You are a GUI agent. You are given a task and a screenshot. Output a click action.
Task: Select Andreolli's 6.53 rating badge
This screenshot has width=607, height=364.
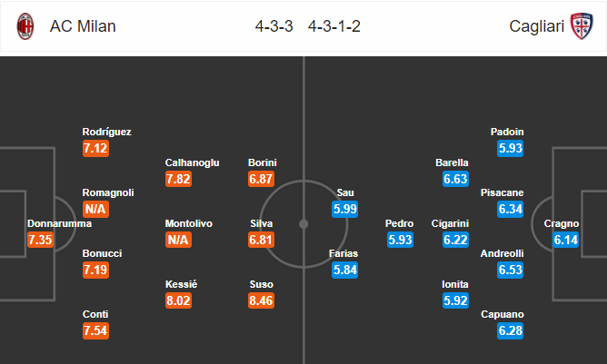pyautogui.click(x=510, y=270)
